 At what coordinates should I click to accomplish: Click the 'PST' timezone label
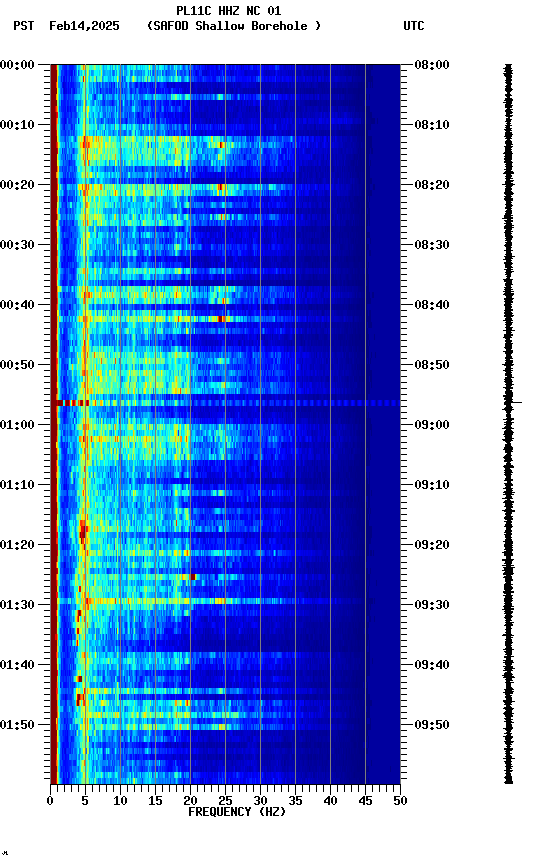point(24,26)
